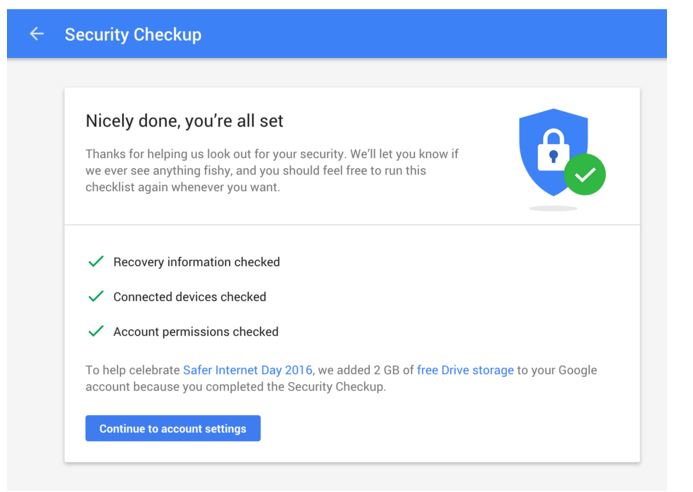Open the free Drive storage link
Image resolution: width=693 pixels, height=492 pixels.
tap(465, 370)
